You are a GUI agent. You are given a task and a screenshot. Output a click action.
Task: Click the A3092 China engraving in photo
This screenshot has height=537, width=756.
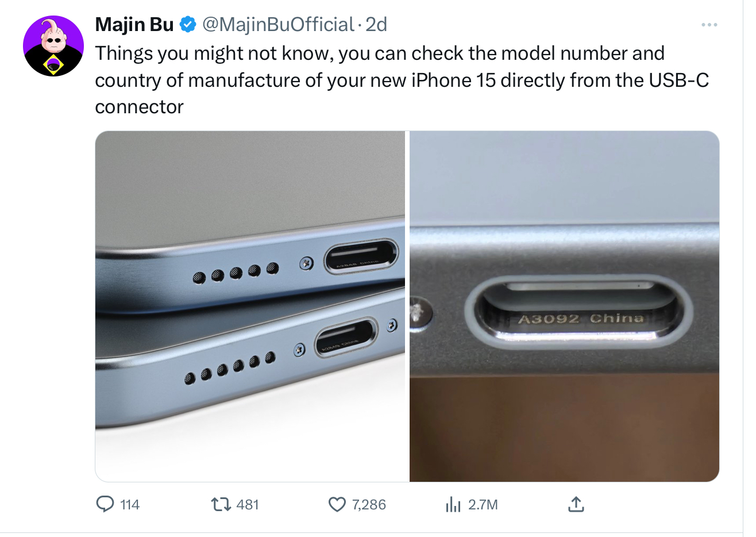click(580, 319)
